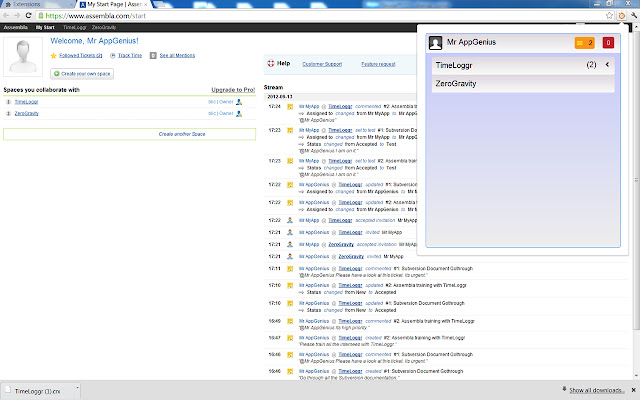Click the page vertical scrollbar

pyautogui.click(x=636, y=180)
